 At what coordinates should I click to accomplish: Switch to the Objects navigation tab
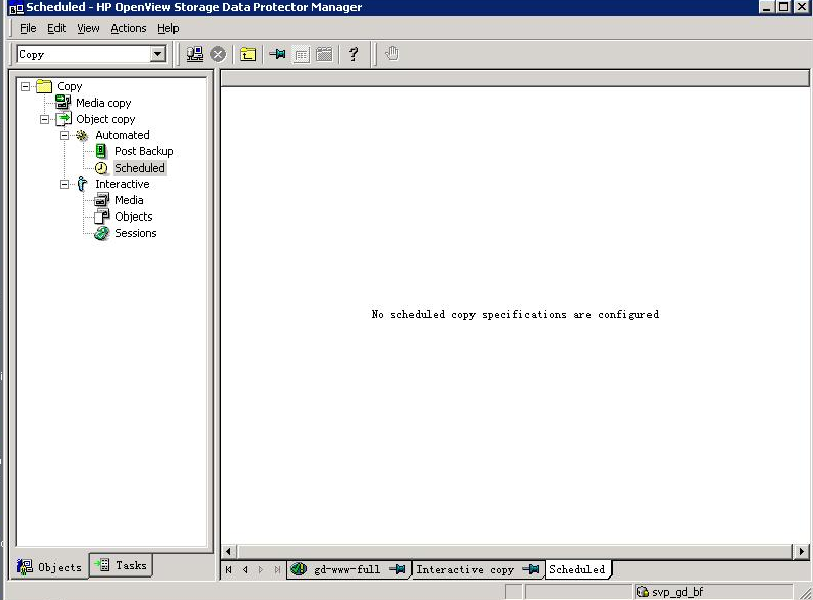coord(49,567)
